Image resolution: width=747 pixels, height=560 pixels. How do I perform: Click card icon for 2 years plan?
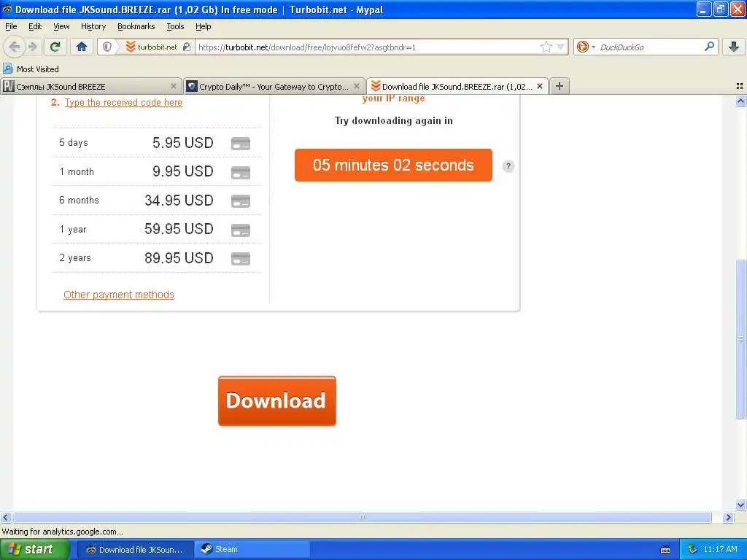coord(241,258)
